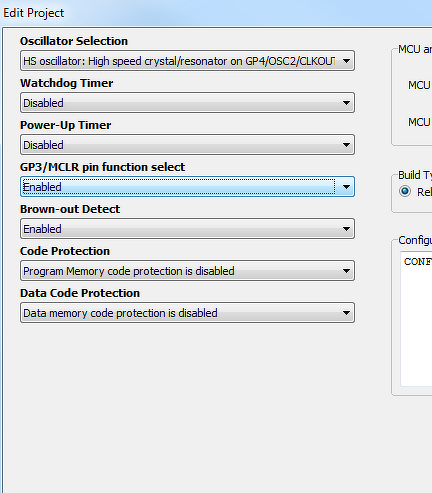The image size is (432, 493).
Task: Click the Code Protection heading label
Action: click(x=65, y=251)
